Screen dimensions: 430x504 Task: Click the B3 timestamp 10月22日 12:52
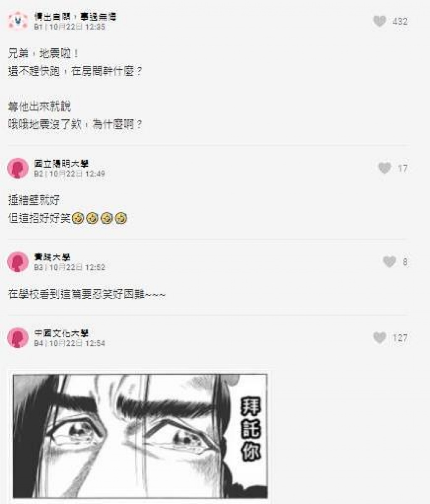pyautogui.click(x=77, y=267)
